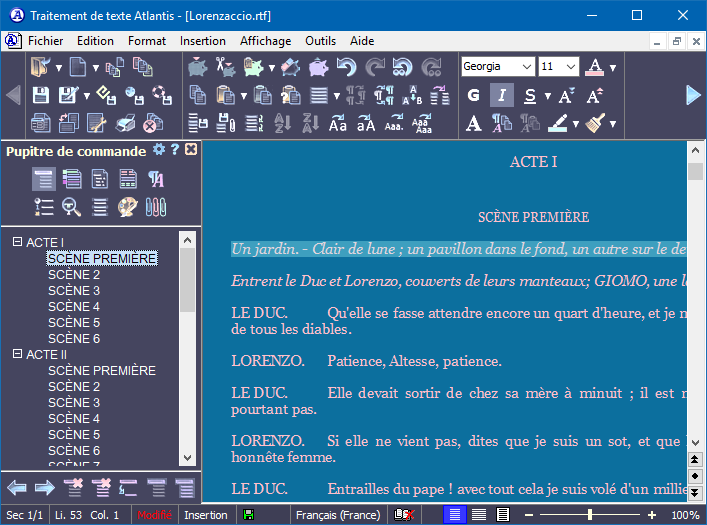
Task: Close the Pupitre de commande panel
Action: pyautogui.click(x=191, y=150)
